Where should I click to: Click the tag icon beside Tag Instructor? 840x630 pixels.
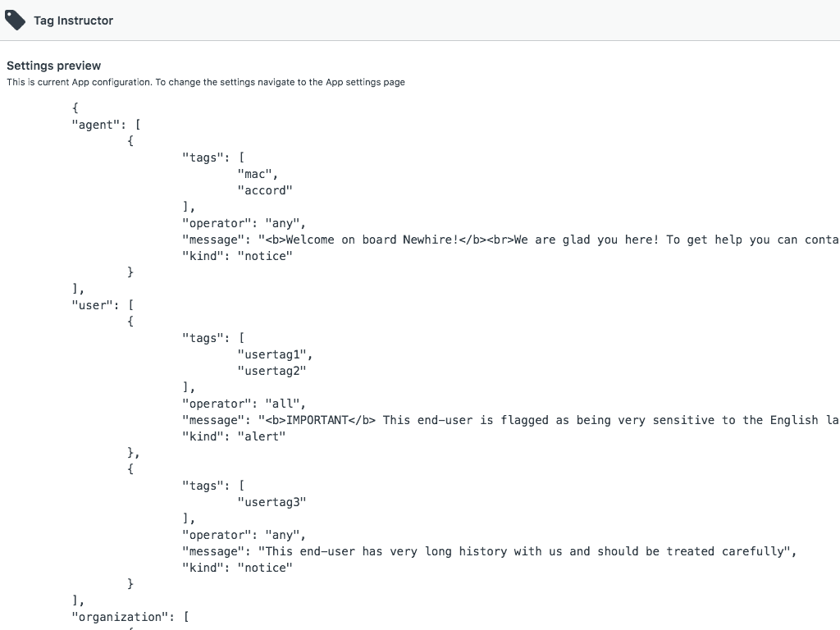[16, 20]
